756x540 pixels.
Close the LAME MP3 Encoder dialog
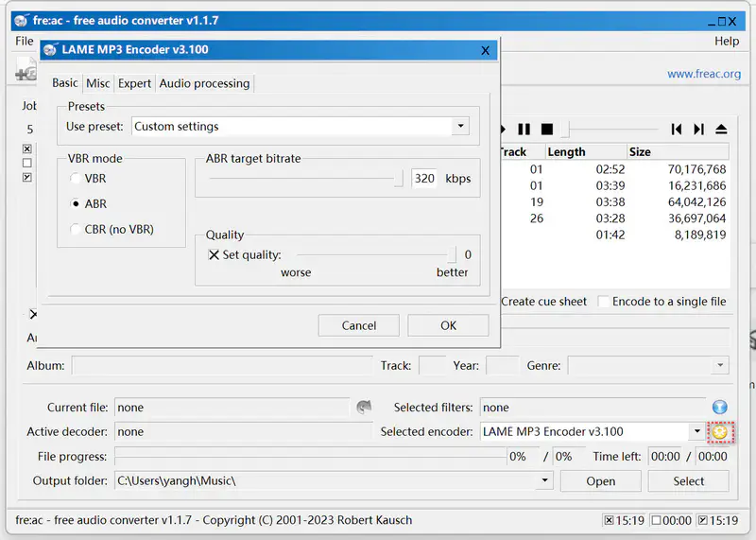[x=485, y=50]
